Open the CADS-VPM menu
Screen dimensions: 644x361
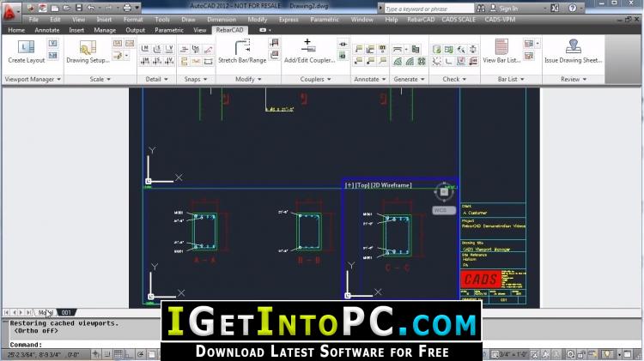[x=500, y=19]
